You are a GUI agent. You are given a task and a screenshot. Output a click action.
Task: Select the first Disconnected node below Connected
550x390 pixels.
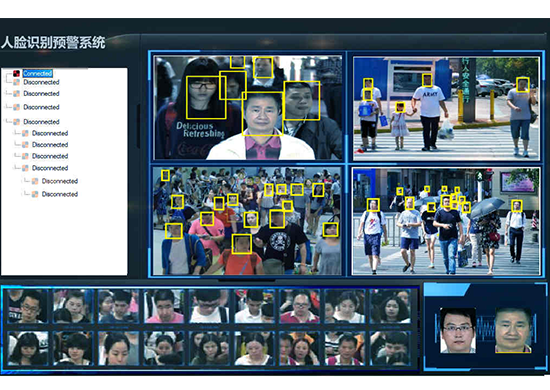click(x=41, y=82)
